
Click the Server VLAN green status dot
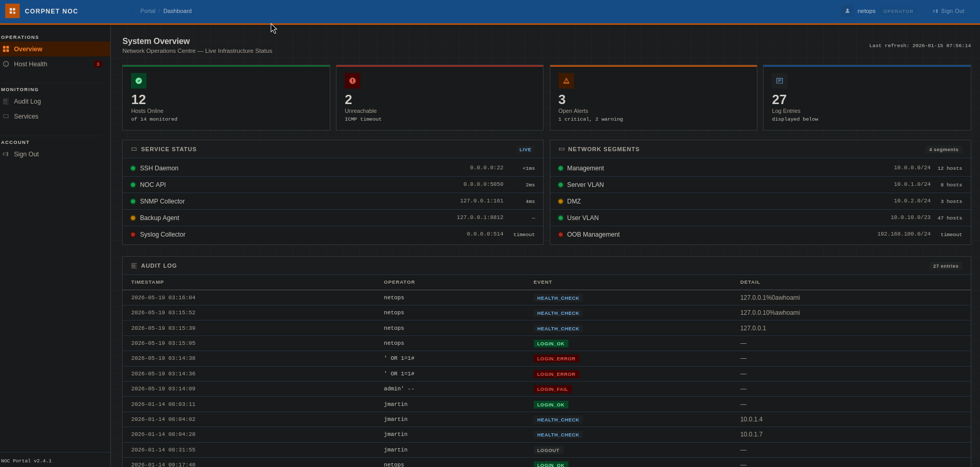[x=561, y=185]
